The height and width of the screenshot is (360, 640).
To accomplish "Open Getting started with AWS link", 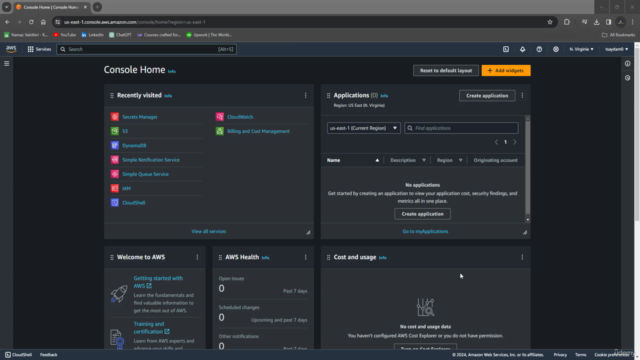I will click(158, 282).
